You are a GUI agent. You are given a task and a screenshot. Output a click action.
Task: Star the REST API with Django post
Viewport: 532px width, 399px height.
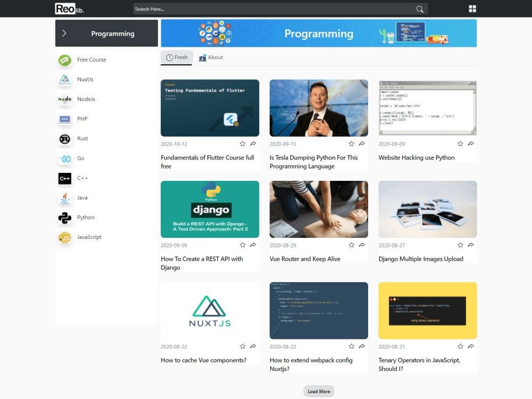click(243, 245)
